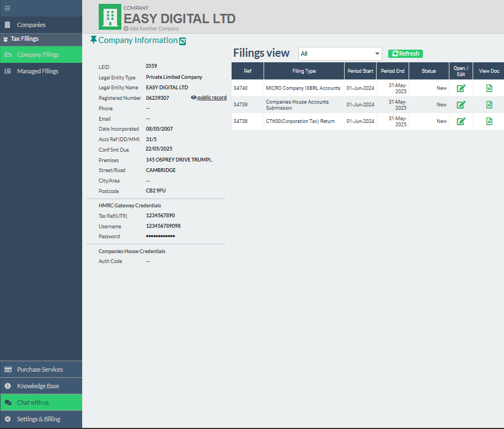Toggle the hamburger menu icon
The width and height of the screenshot is (504, 429).
(7, 8)
